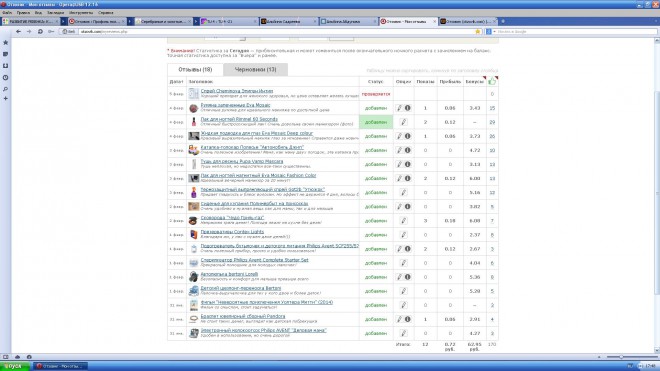Click edit pencil in Pandora bracelet row
This screenshot has width=660, height=371.
click(399, 319)
